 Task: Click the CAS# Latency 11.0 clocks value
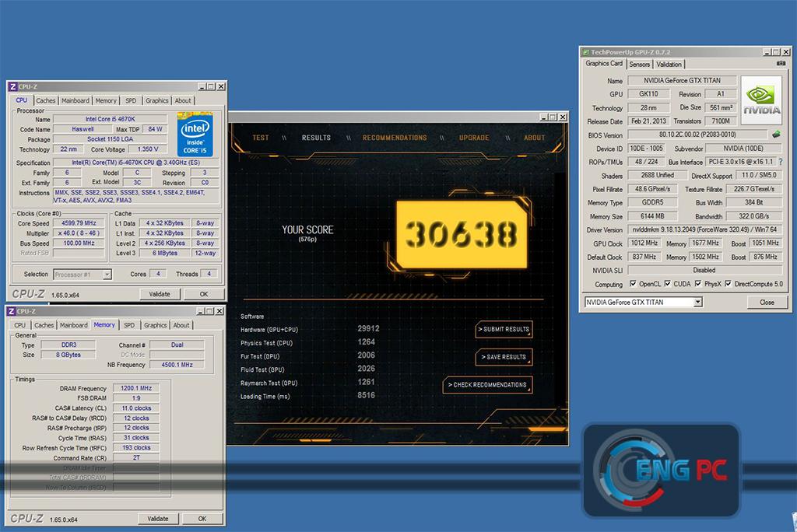click(135, 408)
